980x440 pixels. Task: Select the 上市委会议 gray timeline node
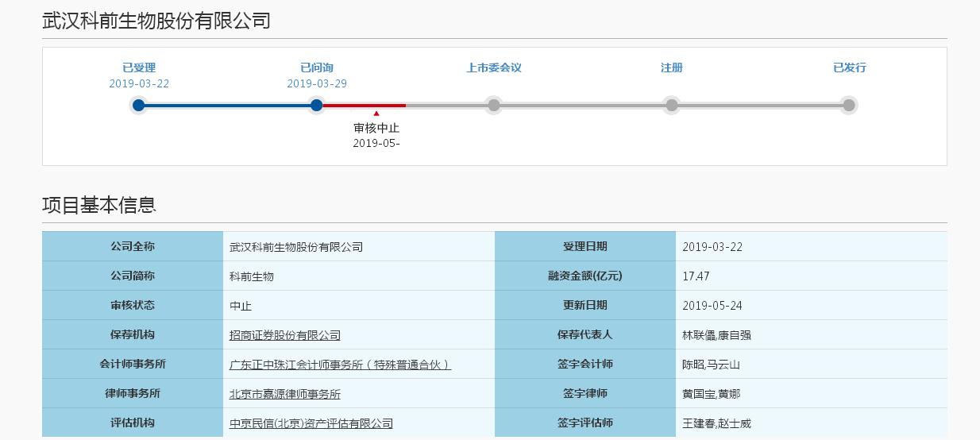click(x=494, y=105)
